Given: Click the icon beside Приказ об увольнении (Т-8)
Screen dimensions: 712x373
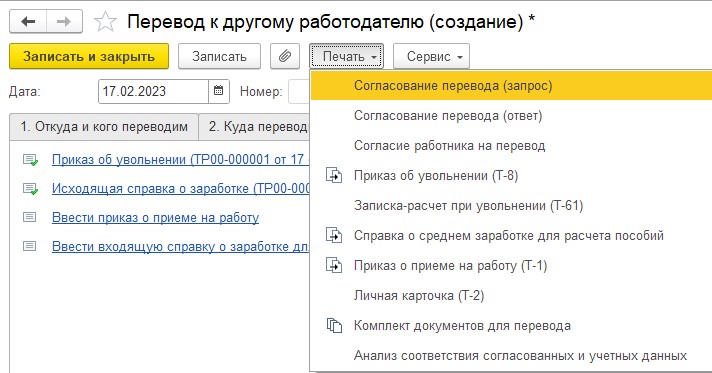Looking at the screenshot, I should click(334, 175).
